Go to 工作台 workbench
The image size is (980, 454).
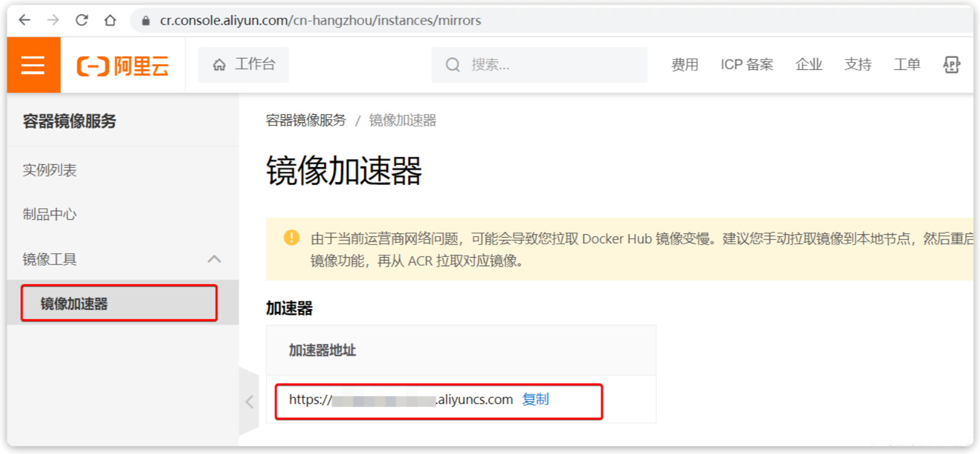click(243, 65)
